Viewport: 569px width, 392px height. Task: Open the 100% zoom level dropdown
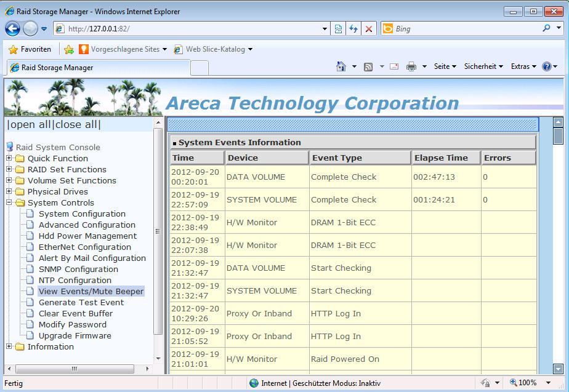[548, 383]
